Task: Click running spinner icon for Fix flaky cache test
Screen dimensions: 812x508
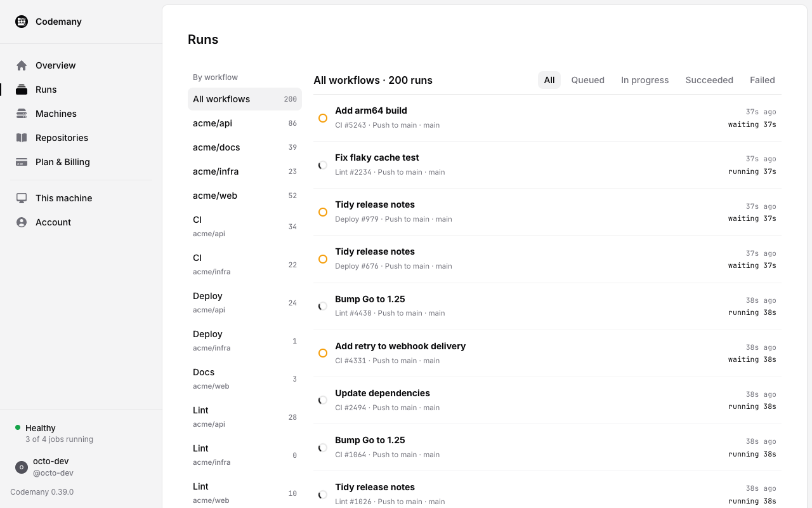Action: pos(323,165)
